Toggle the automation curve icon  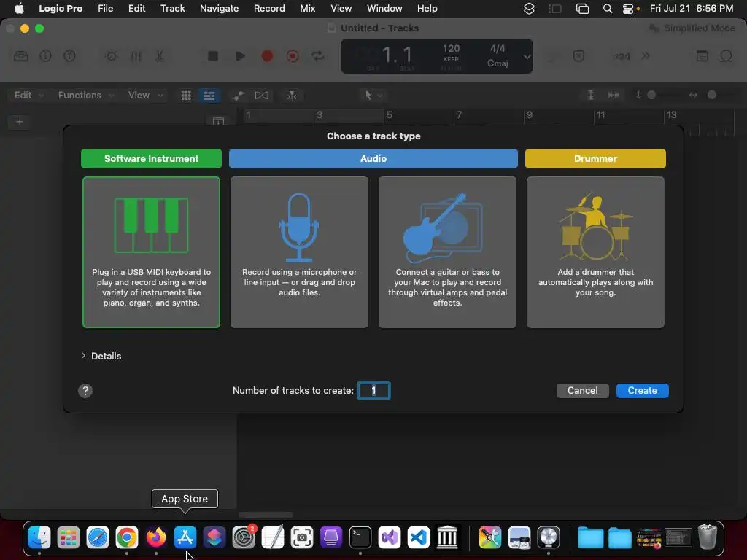239,96
